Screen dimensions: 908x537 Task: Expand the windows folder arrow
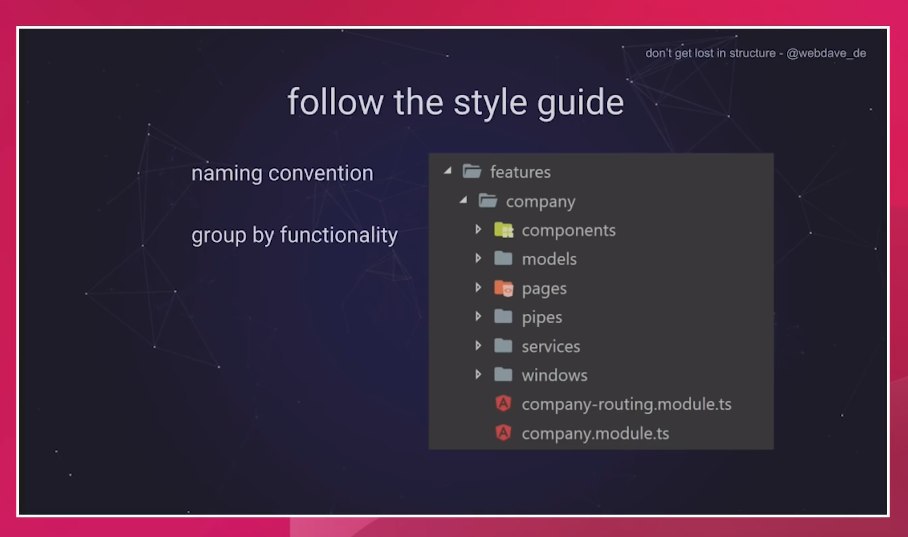pos(478,374)
